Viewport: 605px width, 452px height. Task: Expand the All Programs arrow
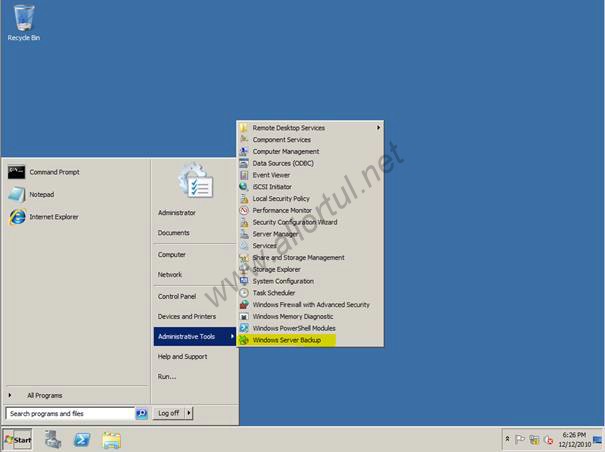coord(10,395)
